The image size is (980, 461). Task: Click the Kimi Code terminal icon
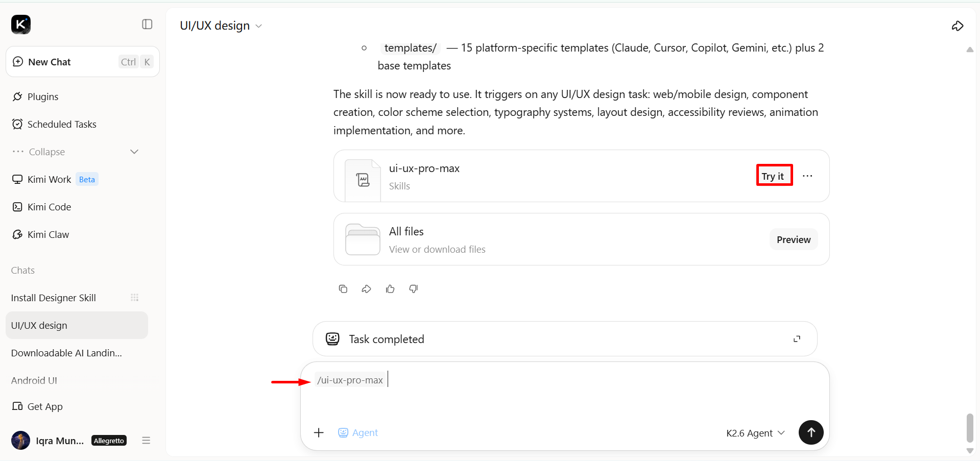click(x=17, y=207)
